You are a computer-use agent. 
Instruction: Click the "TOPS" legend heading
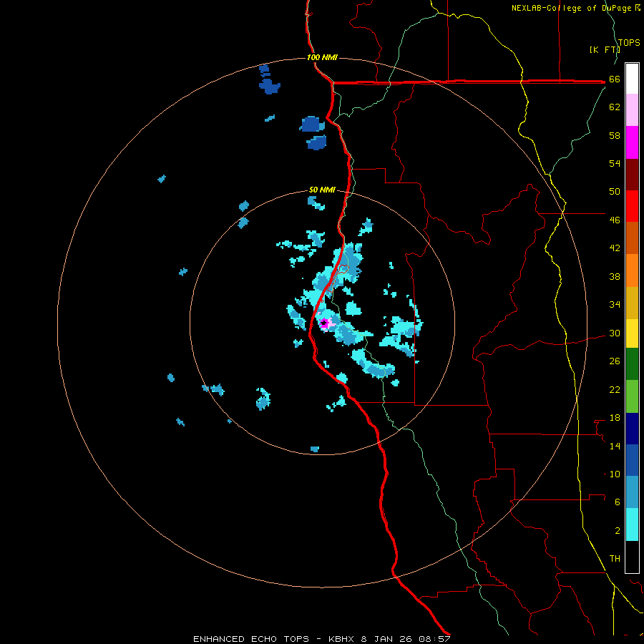point(629,43)
